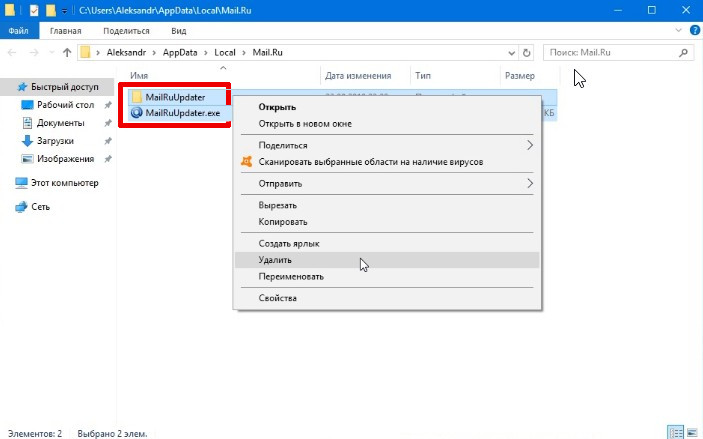The height and width of the screenshot is (439, 703).
Task: Choose Открыть в новом окне
Action: pyautogui.click(x=387, y=124)
